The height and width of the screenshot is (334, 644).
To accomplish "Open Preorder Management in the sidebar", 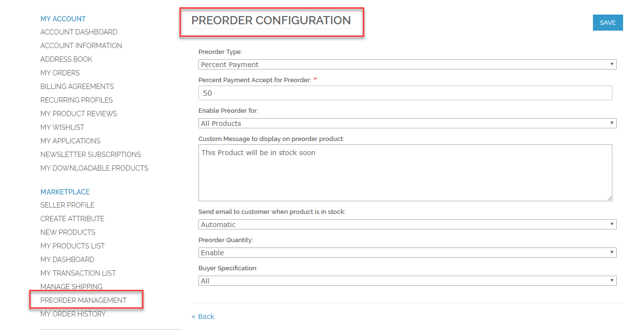I will click(x=83, y=300).
